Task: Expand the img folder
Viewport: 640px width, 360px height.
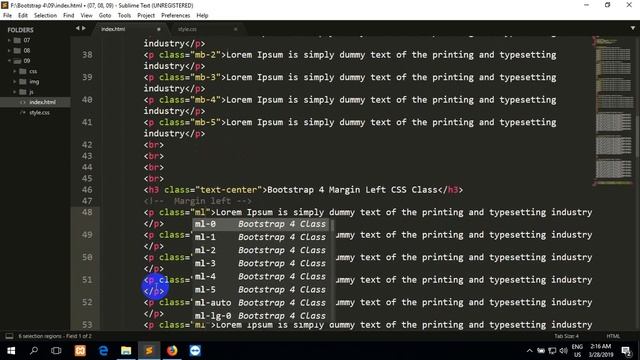Action: [15, 82]
